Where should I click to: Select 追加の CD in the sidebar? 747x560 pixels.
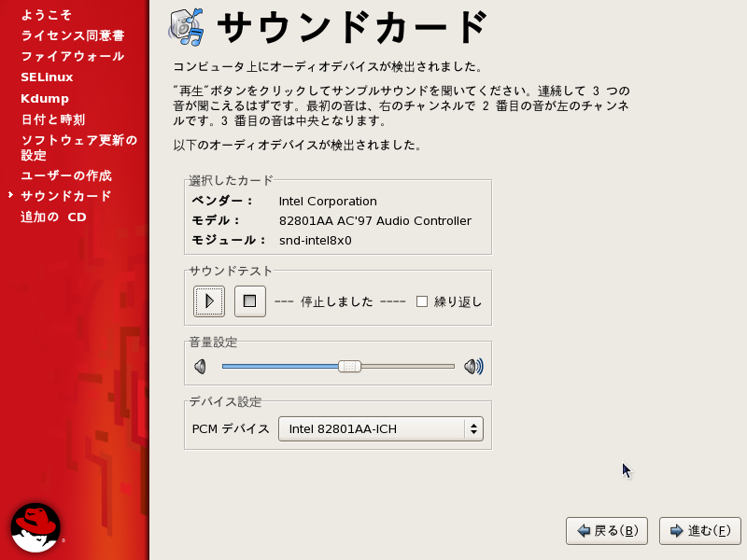pyautogui.click(x=53, y=217)
